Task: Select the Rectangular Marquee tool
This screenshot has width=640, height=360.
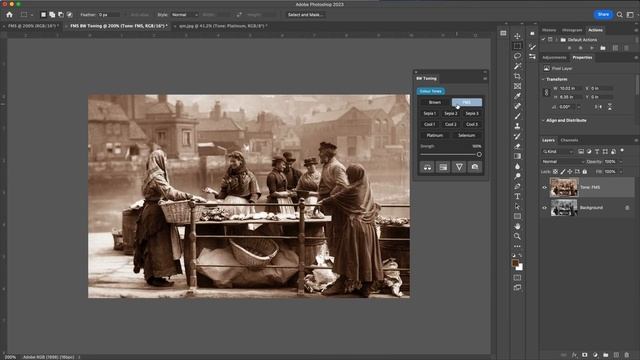Action: pos(517,46)
